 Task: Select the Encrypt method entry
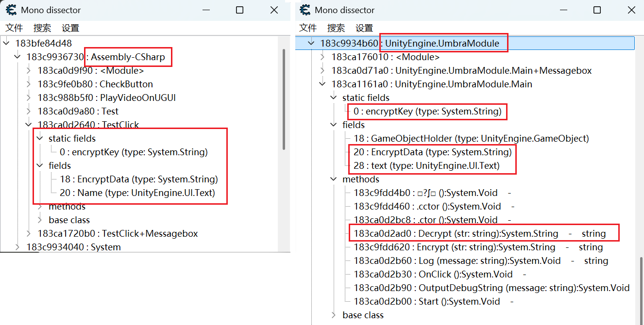click(x=455, y=247)
